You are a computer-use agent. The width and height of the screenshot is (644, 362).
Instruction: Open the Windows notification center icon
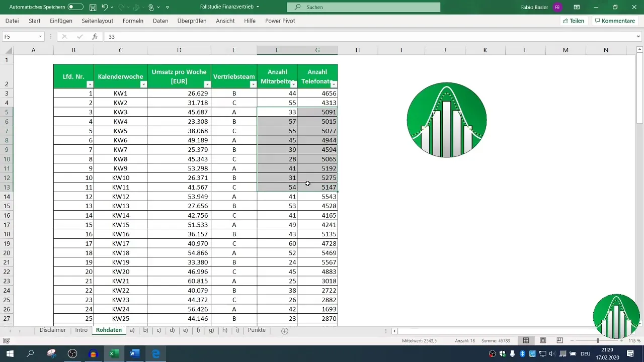[x=630, y=354]
